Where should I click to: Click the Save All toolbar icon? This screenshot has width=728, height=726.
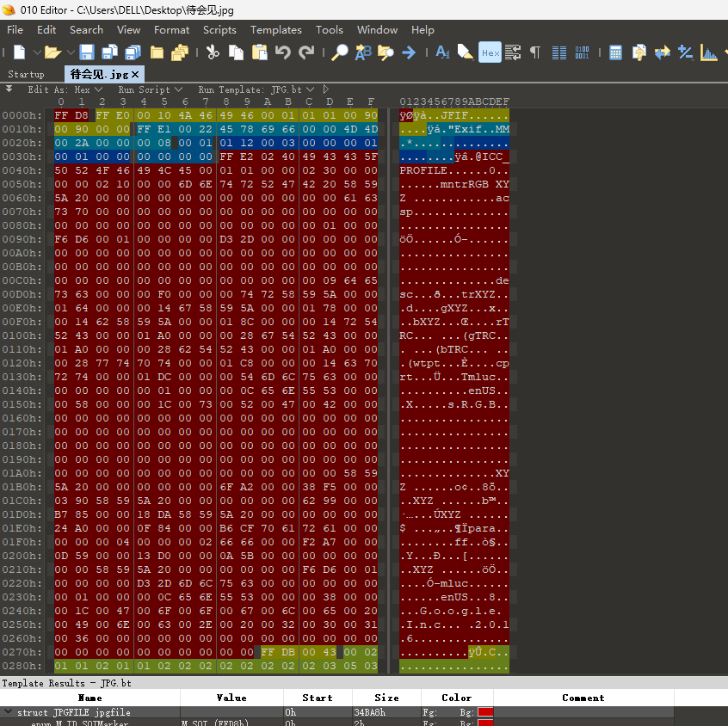coord(133,52)
